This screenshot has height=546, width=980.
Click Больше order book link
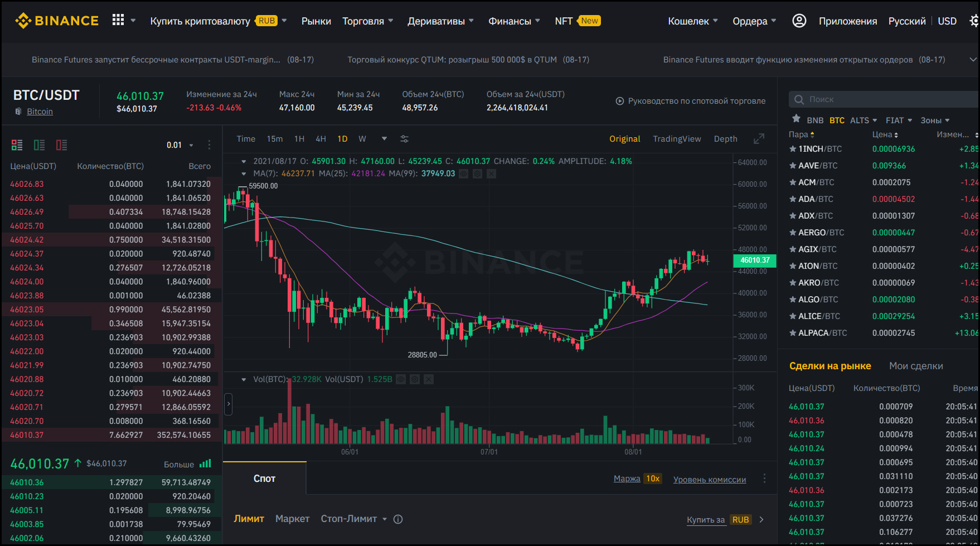(179, 464)
